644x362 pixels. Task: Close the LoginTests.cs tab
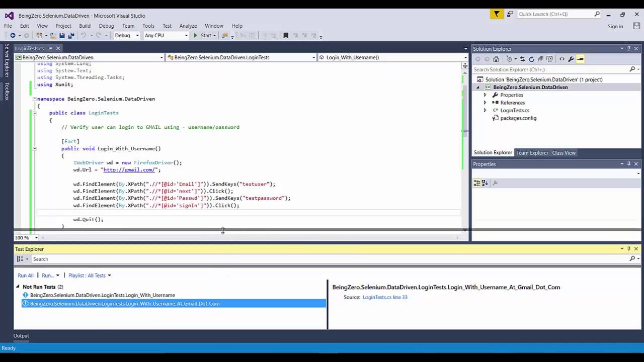coord(58,48)
